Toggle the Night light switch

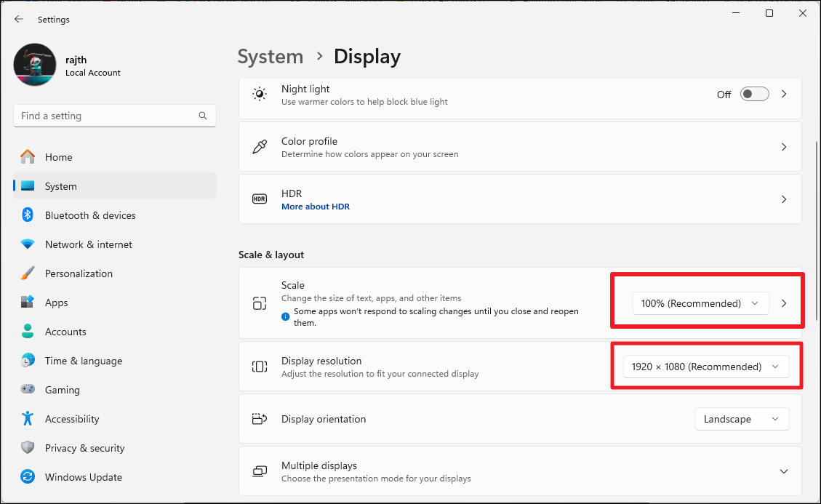point(754,95)
